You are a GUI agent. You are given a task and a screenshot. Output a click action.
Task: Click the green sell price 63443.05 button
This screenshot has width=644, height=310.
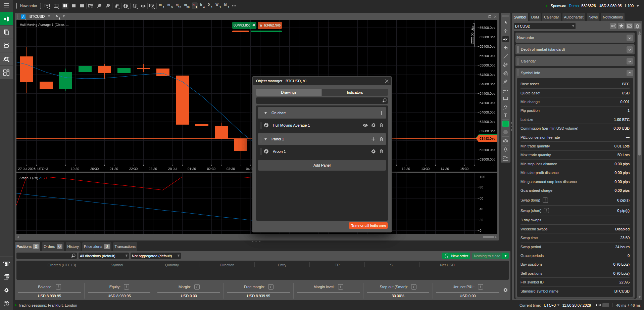[244, 25]
